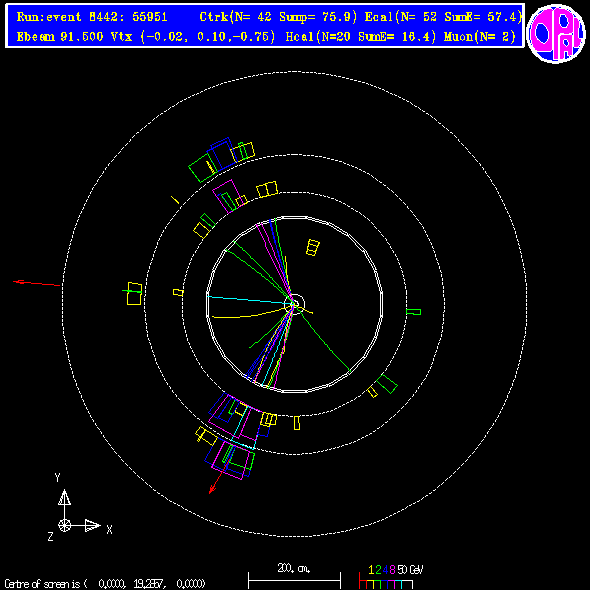
Task: Select the yellow box left of outer ring
Action: click(x=134, y=293)
